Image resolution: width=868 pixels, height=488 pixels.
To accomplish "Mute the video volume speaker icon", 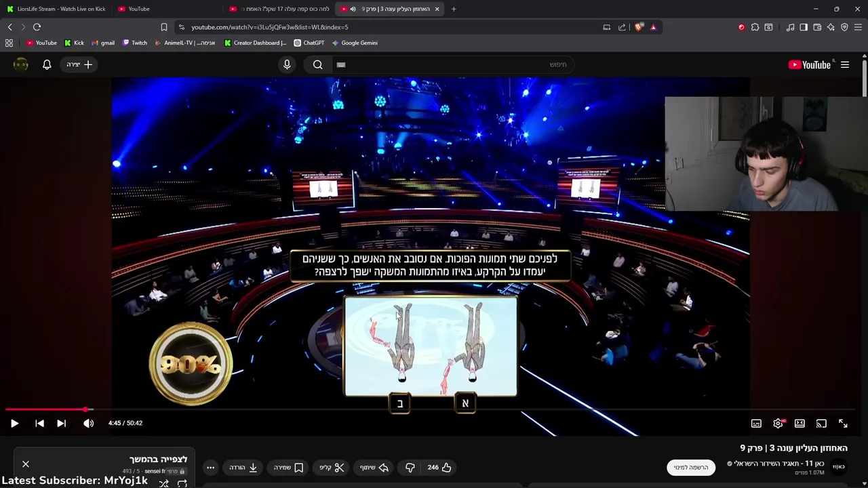I will pos(88,423).
